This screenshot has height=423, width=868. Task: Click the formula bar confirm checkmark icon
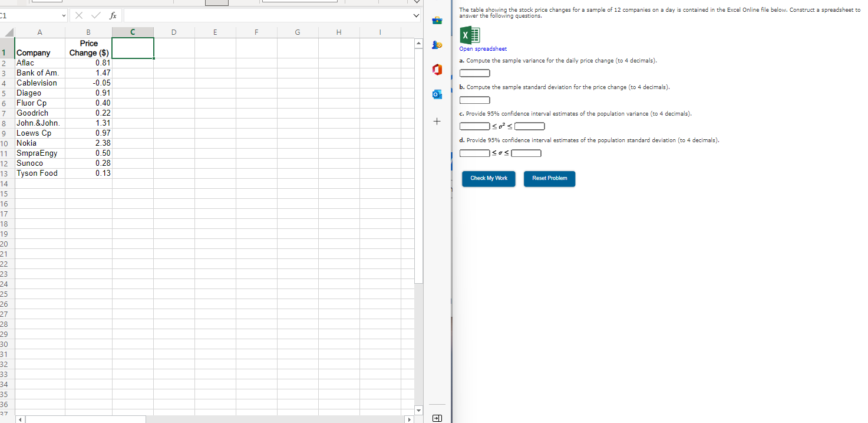(95, 16)
